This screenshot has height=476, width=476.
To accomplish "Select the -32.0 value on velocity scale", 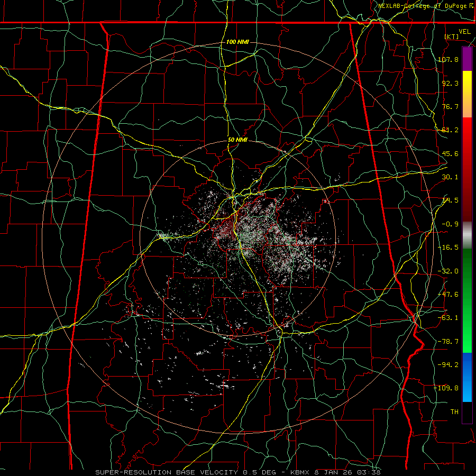I will click(448, 271).
